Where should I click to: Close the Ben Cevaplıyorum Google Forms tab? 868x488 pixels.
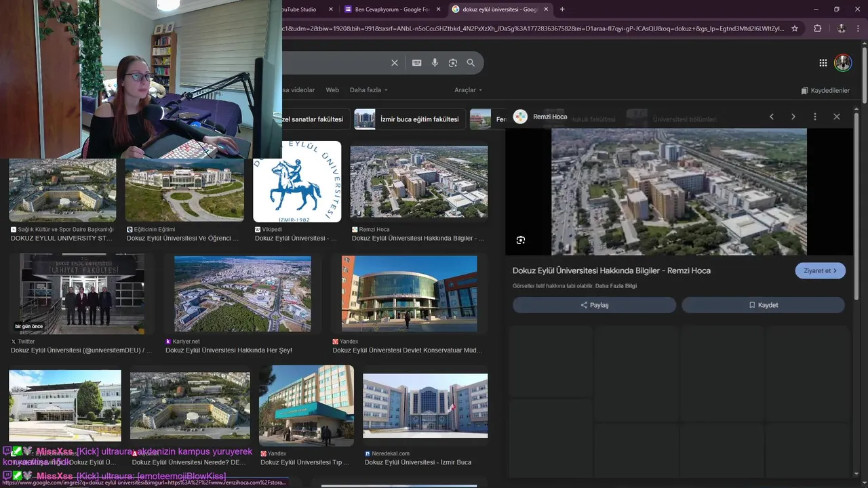tap(438, 9)
